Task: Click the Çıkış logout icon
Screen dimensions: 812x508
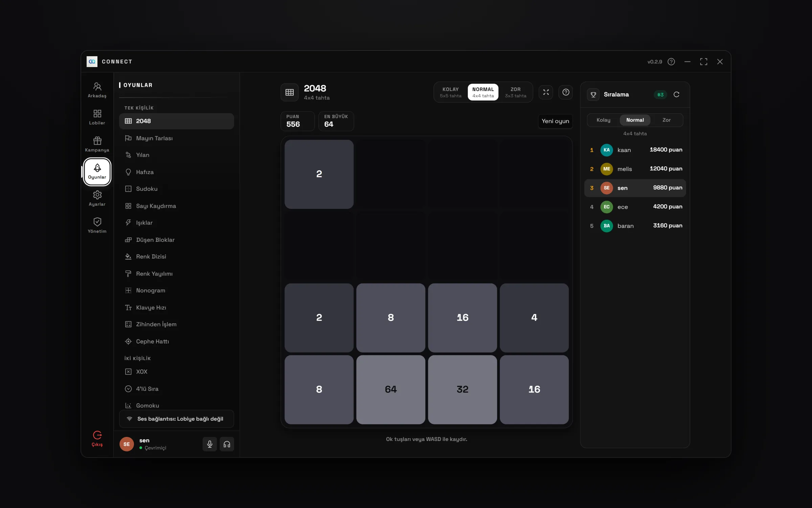Action: click(x=97, y=439)
